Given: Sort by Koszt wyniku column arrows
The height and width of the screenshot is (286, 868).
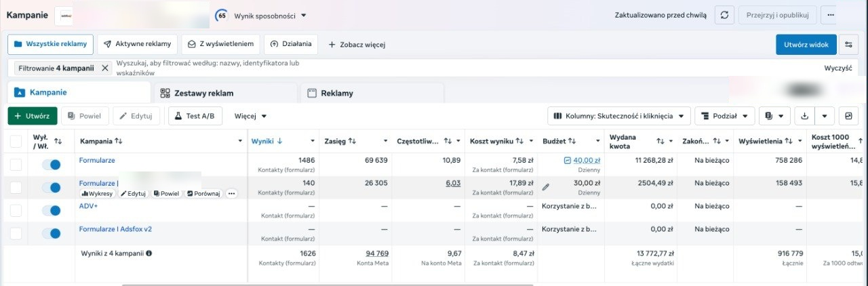Looking at the screenshot, I should tap(519, 141).
